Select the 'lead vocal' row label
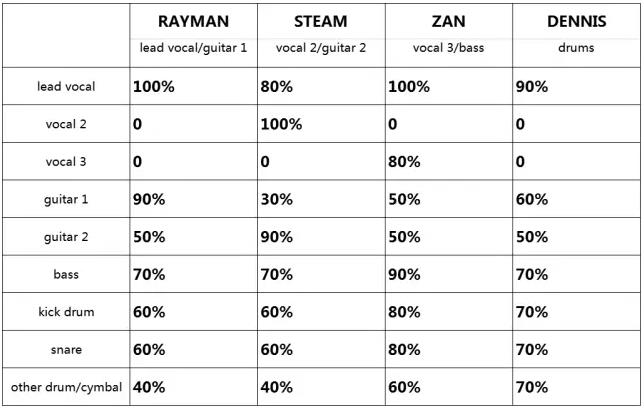The image size is (644, 409). [x=66, y=87]
